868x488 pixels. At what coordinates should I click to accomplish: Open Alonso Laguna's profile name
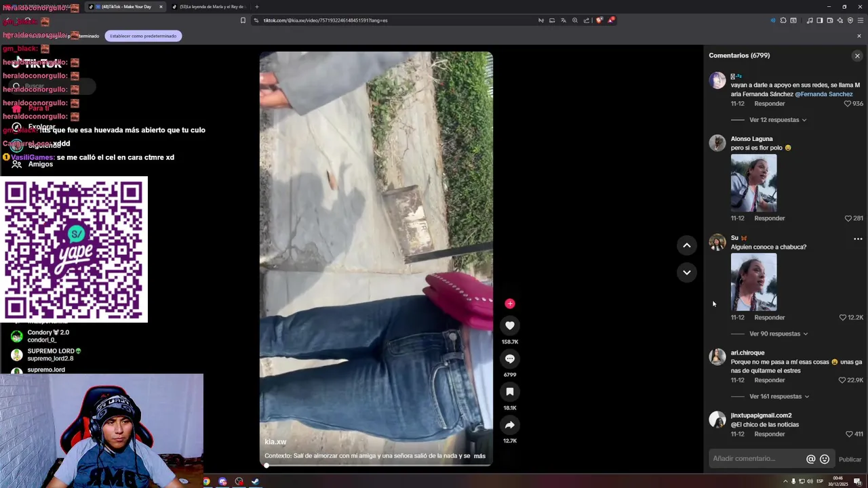[751, 139]
